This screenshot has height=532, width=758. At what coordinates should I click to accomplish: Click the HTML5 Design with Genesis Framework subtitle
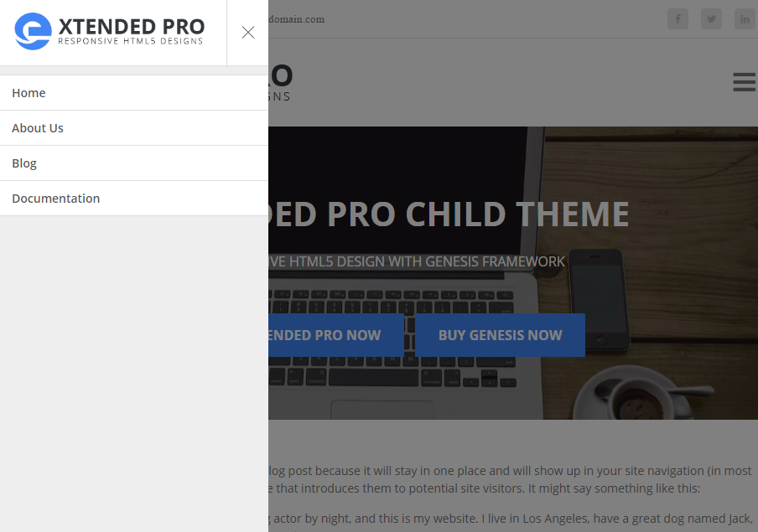(417, 261)
